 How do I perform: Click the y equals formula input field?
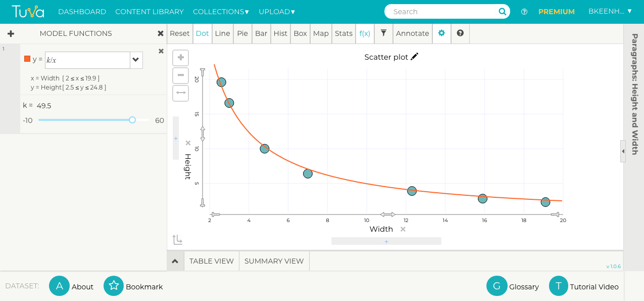[x=87, y=60]
